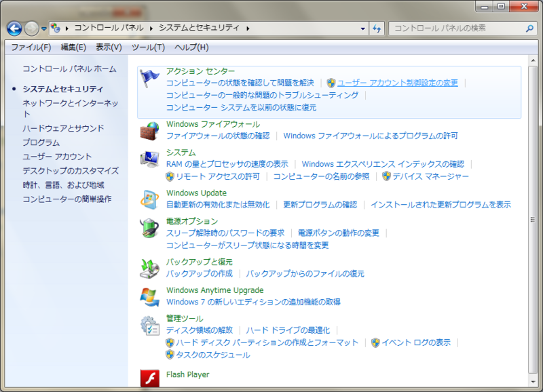Select ネットワークとインターネット in sidebar
The image size is (543, 392).
[71, 109]
